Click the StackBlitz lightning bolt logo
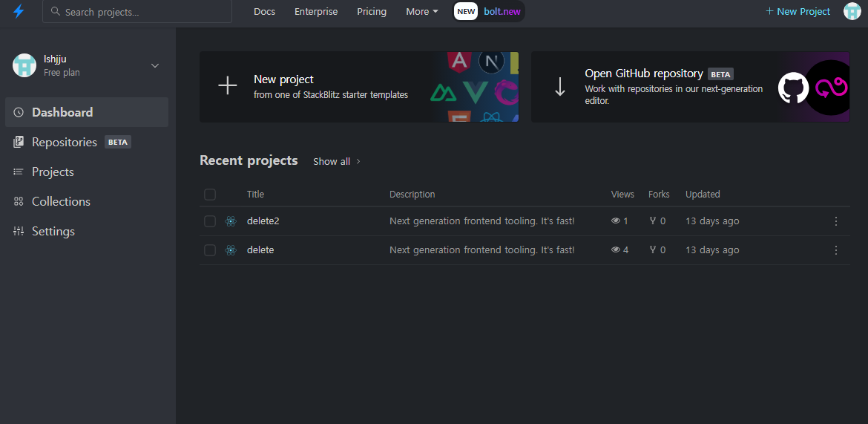868x424 pixels. click(19, 11)
